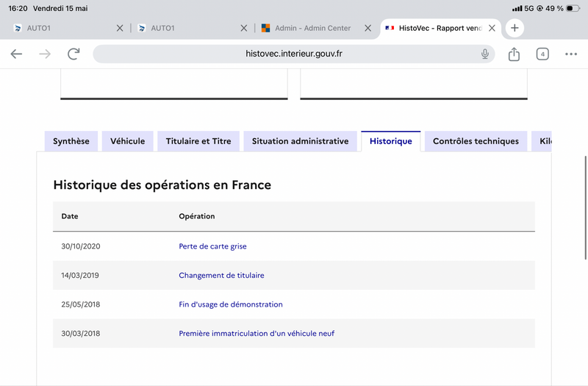Select the Synthèse tab
Image resolution: width=588 pixels, height=386 pixels.
(71, 141)
